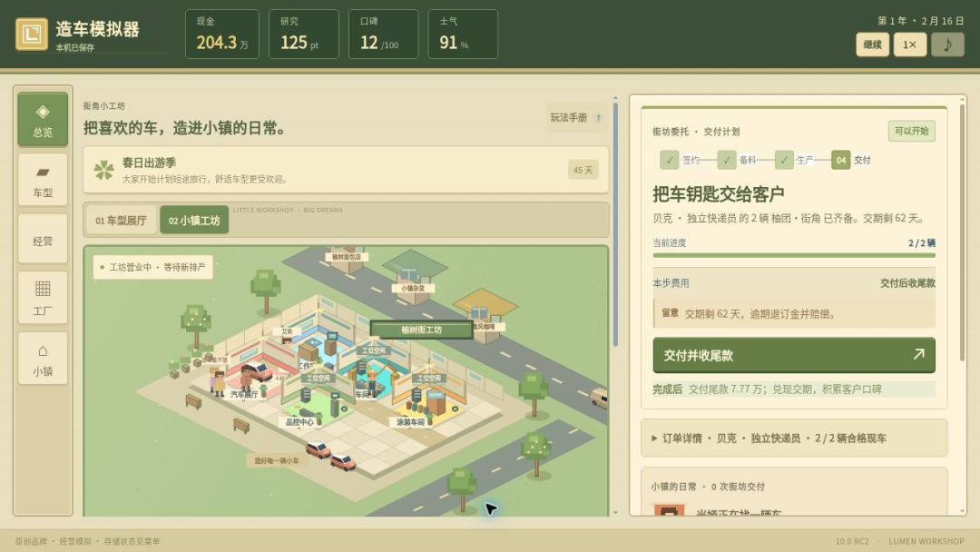Click the 可以开始 status badge
980x552 pixels.
tap(911, 131)
